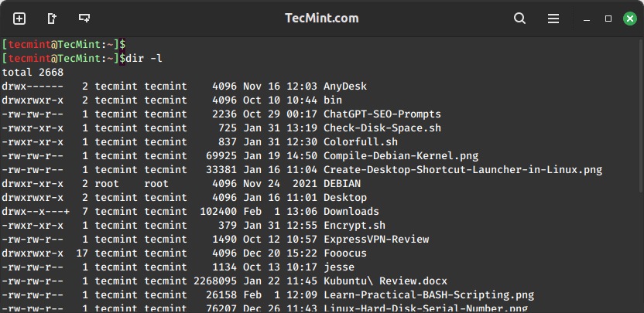Maximize the terminal window
Image resolution: width=644 pixels, height=313 pixels.
(608, 19)
